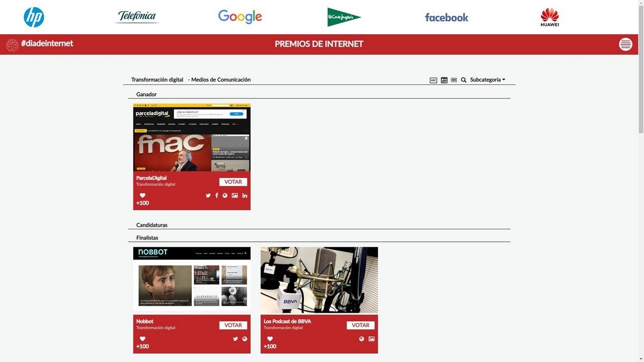The image size is (644, 362).
Task: Open Nobbot's Twitter icon
Action: coord(235,339)
